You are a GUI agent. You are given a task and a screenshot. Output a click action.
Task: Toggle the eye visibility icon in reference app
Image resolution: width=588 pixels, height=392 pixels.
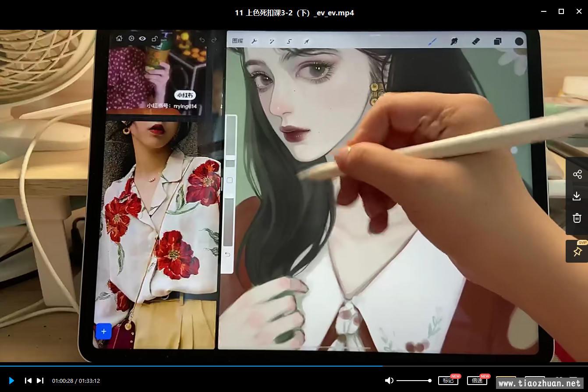[142, 39]
